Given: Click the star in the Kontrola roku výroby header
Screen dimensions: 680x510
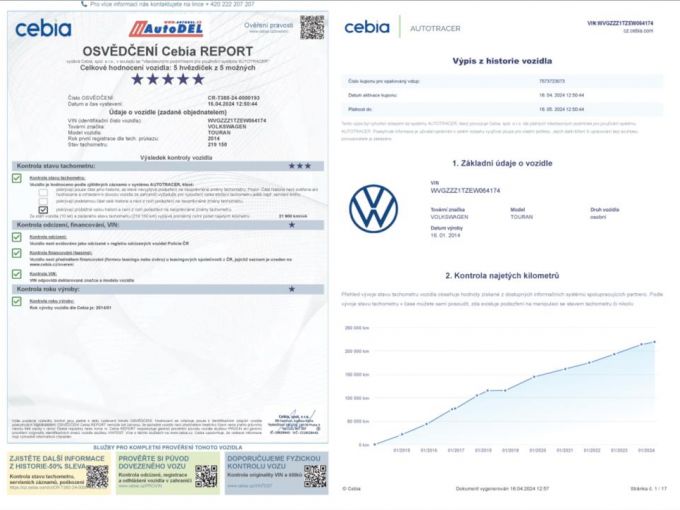Looking at the screenshot, I should [x=292, y=289].
